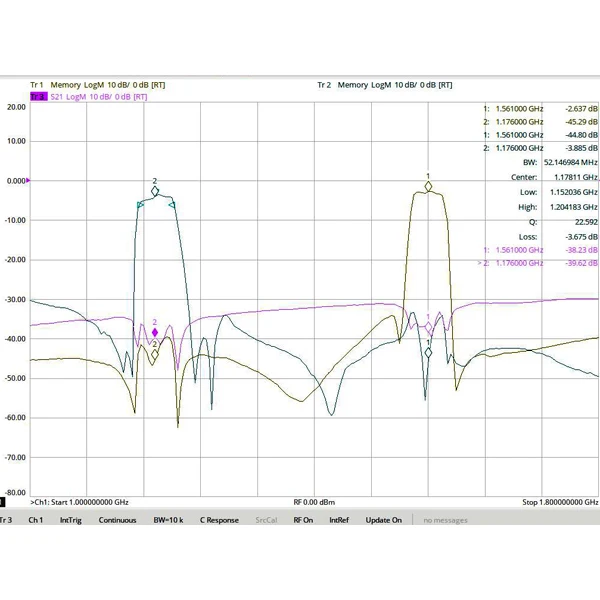600x600 pixels.
Task: Click the greyed SrcCal status entry
Action: click(x=266, y=520)
